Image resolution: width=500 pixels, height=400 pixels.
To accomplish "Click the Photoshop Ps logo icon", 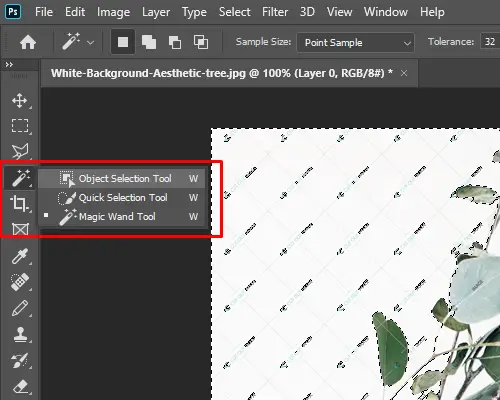I will 13,12.
